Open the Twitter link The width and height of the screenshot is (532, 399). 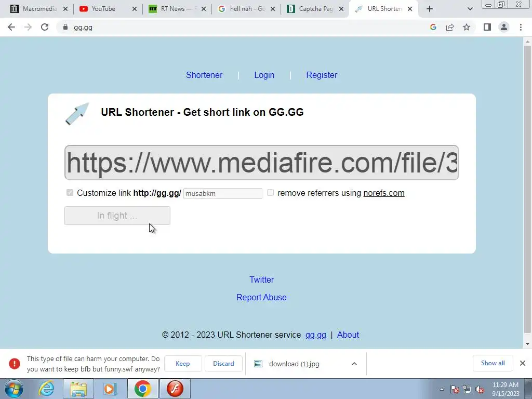coord(262,280)
